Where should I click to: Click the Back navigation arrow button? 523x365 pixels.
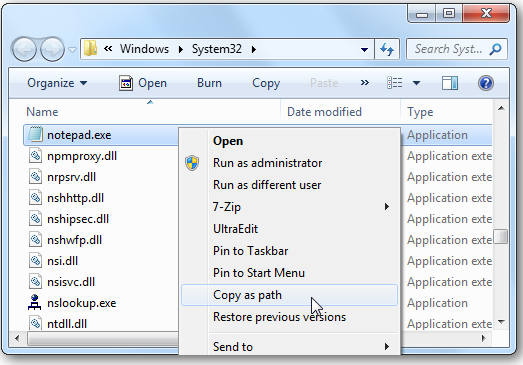coord(24,50)
